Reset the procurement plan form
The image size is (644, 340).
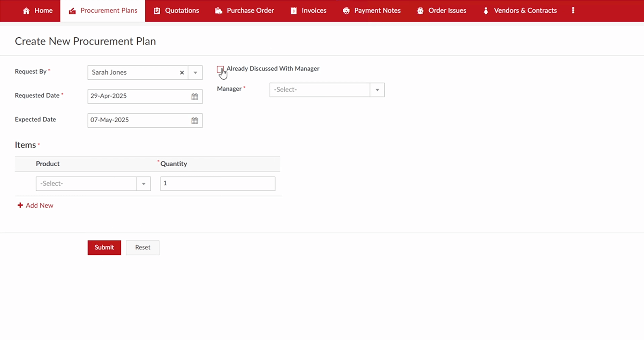pos(142,248)
